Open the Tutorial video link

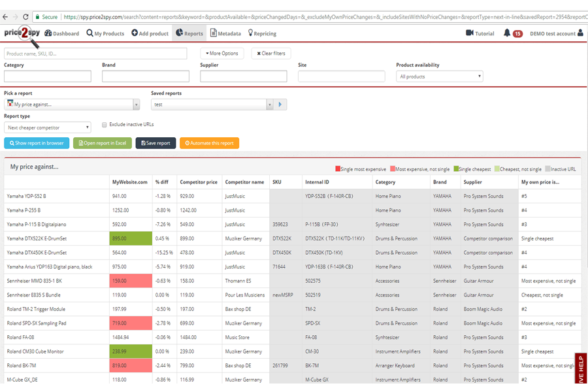480,33
